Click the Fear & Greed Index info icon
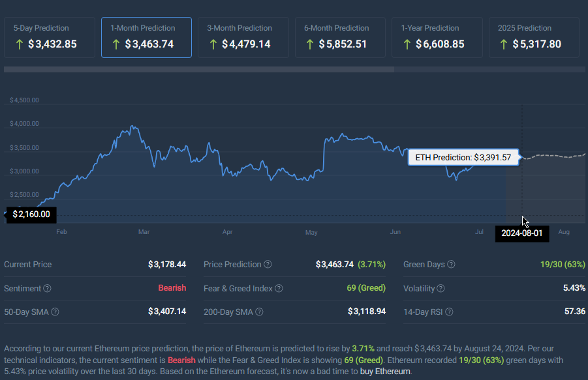This screenshot has height=380, width=588. (x=279, y=289)
